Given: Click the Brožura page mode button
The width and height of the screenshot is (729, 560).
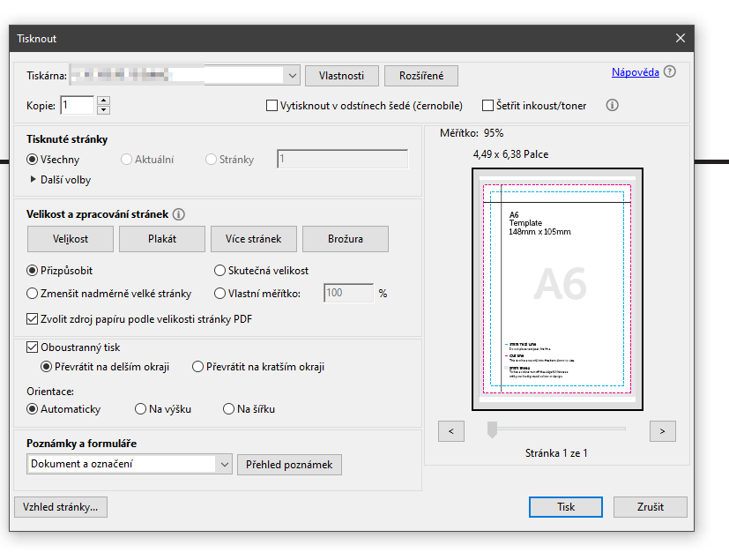Looking at the screenshot, I should point(345,238).
